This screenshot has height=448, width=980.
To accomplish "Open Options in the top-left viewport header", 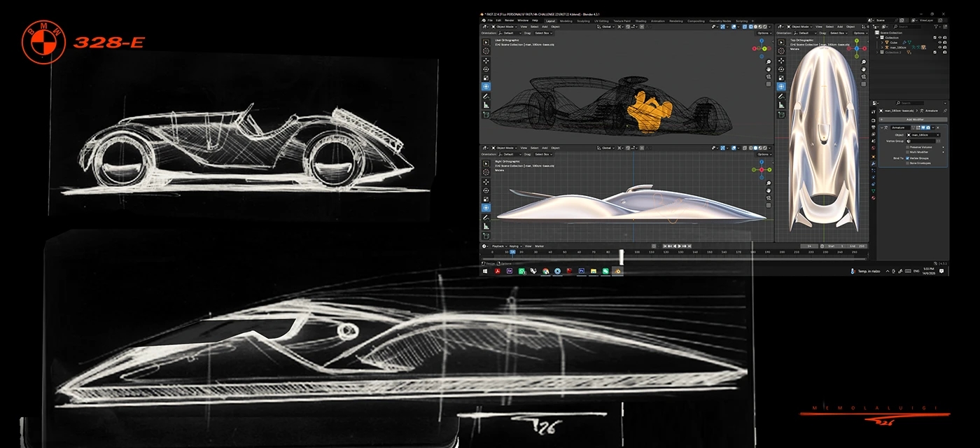I will pos(763,33).
